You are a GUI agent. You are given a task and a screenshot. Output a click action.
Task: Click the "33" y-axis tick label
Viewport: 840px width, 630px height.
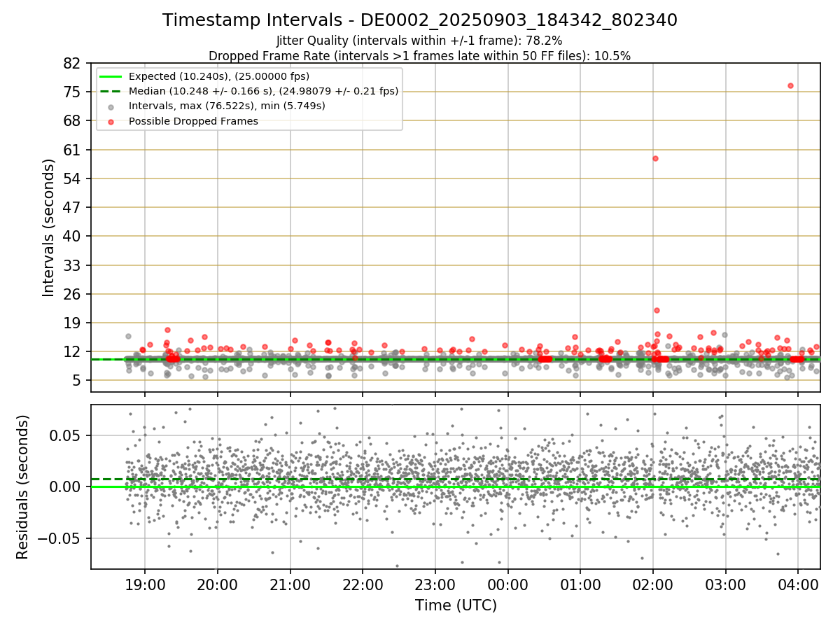[73, 265]
